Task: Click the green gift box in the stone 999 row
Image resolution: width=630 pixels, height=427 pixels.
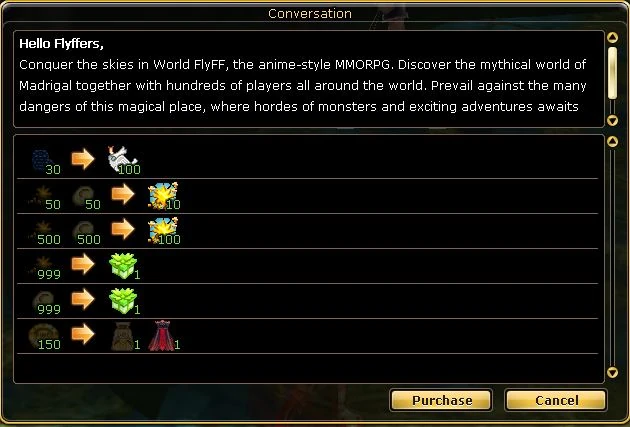Action: point(124,300)
